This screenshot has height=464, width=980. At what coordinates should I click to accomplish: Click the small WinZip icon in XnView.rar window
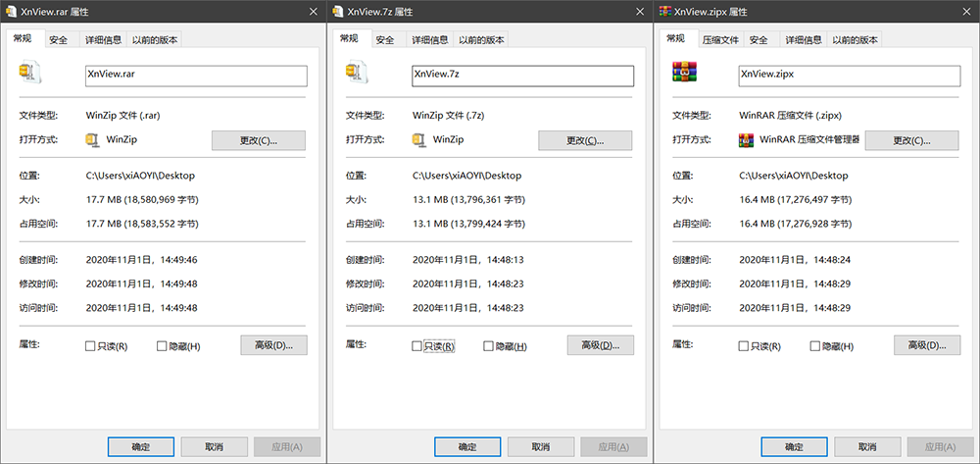tap(92, 140)
